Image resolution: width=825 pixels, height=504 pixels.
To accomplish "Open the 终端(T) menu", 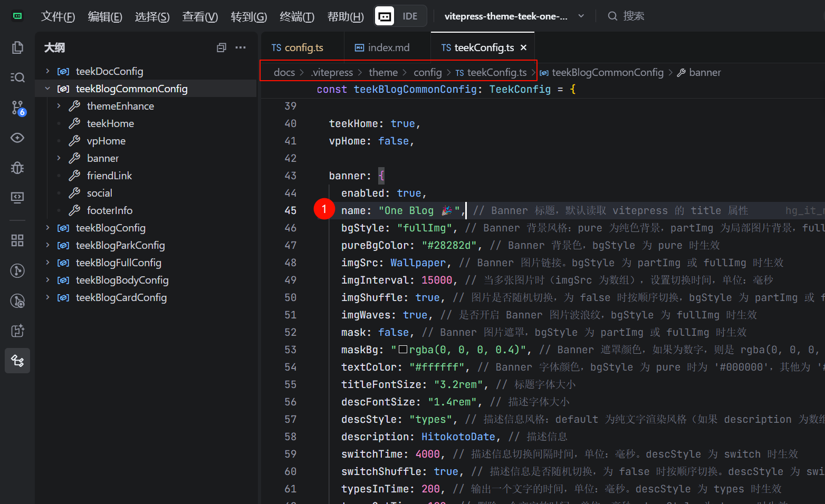I will [297, 16].
